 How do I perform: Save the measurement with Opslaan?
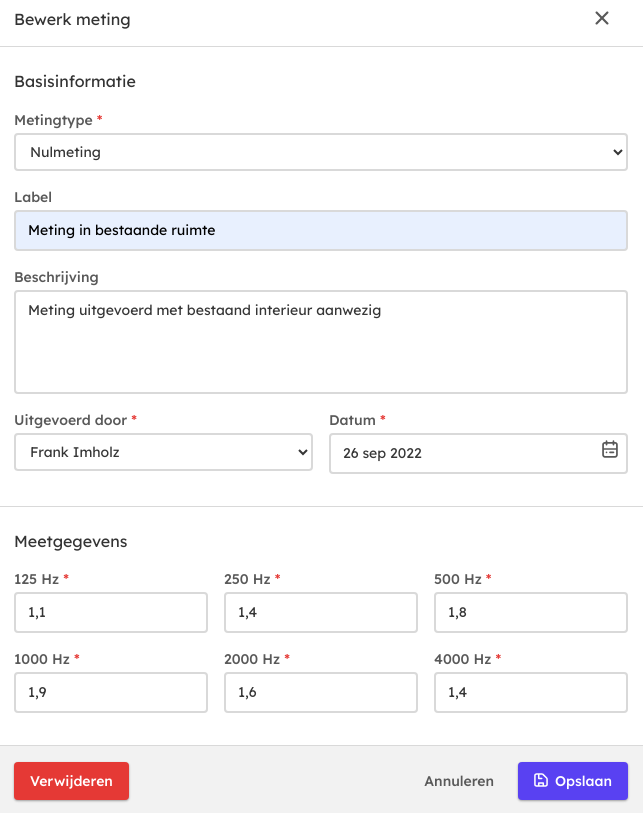point(572,781)
